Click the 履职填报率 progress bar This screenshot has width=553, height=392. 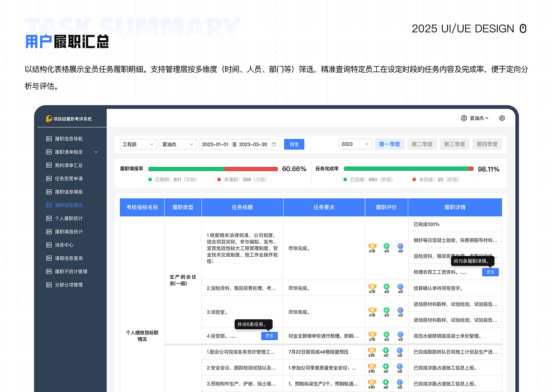coord(213,169)
